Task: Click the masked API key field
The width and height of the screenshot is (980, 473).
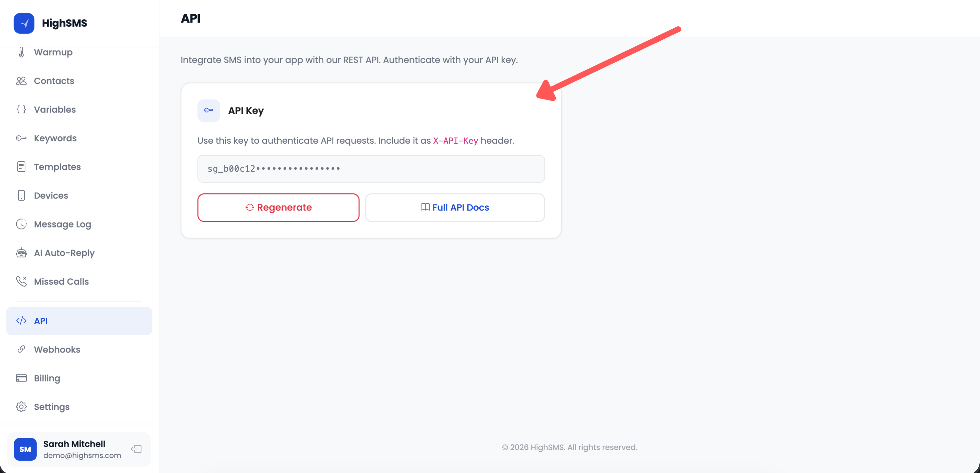Action: tap(370, 169)
